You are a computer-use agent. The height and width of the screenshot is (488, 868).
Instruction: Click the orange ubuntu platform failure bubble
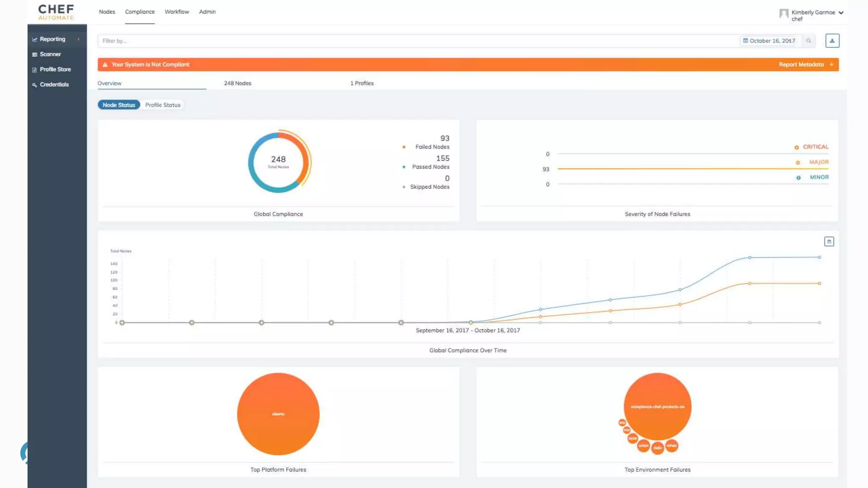click(278, 414)
